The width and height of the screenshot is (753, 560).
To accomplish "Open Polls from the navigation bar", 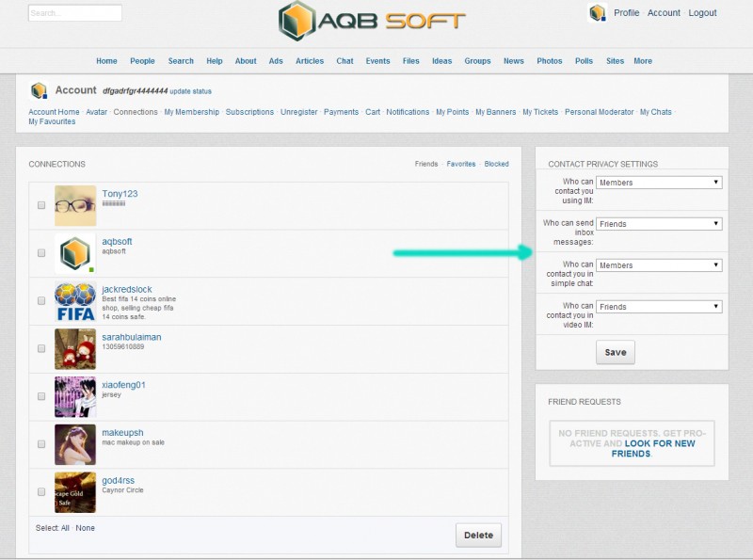I will point(584,61).
